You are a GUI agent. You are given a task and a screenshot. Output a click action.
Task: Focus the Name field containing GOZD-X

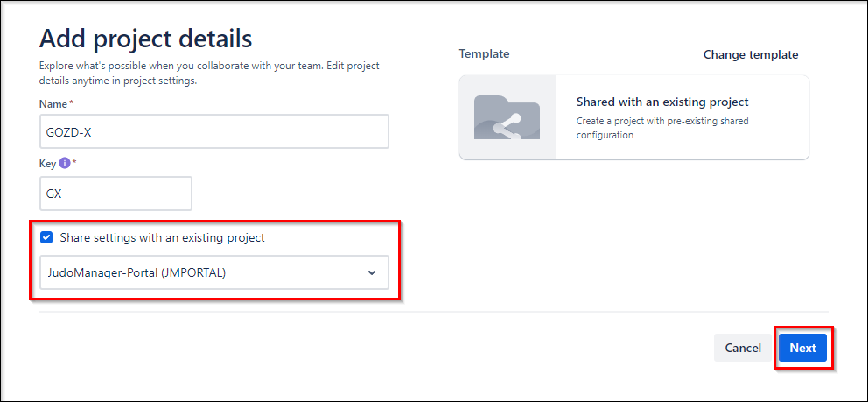[214, 131]
